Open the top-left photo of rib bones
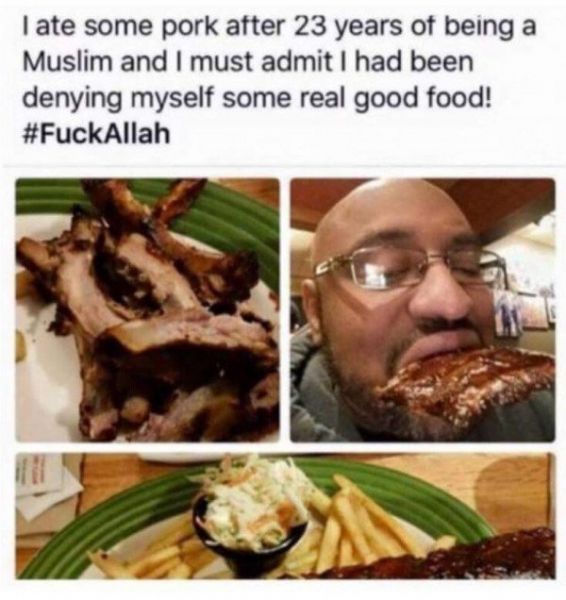 pyautogui.click(x=148, y=310)
